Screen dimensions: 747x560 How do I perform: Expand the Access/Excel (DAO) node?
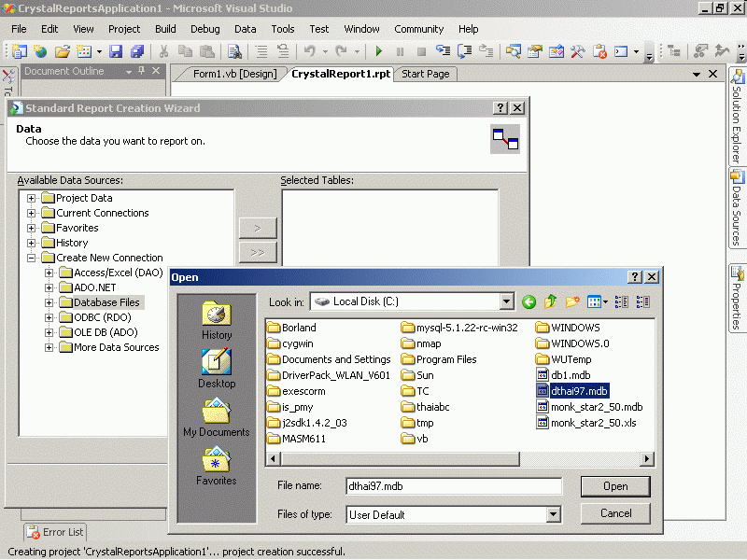49,273
